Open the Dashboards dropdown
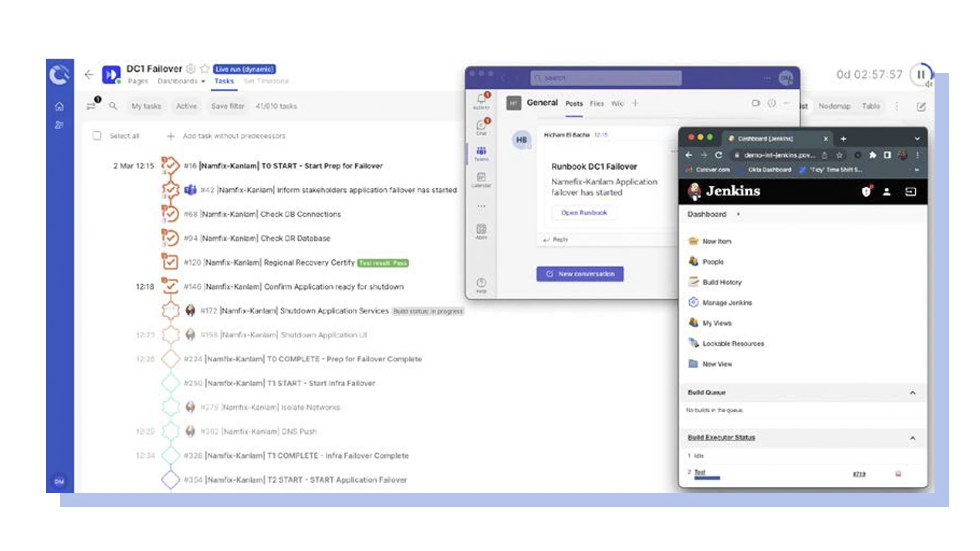The image size is (980, 551). point(181,81)
